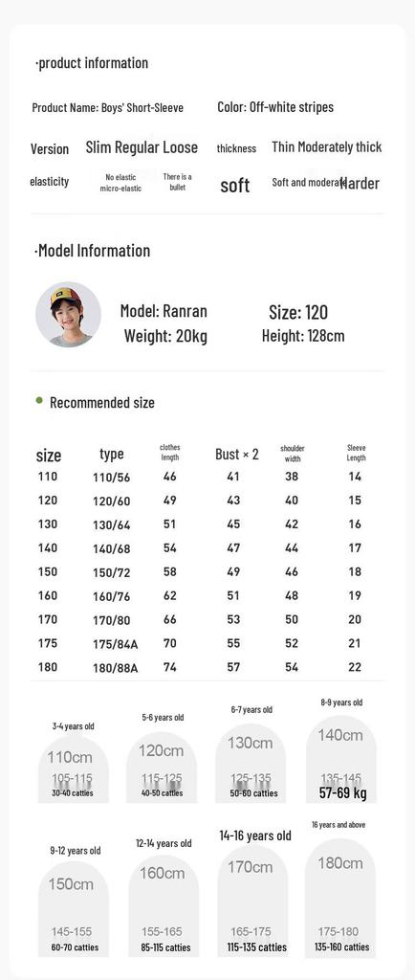Select the 140cm size silhouette
The image size is (415, 980).
pos(341,759)
